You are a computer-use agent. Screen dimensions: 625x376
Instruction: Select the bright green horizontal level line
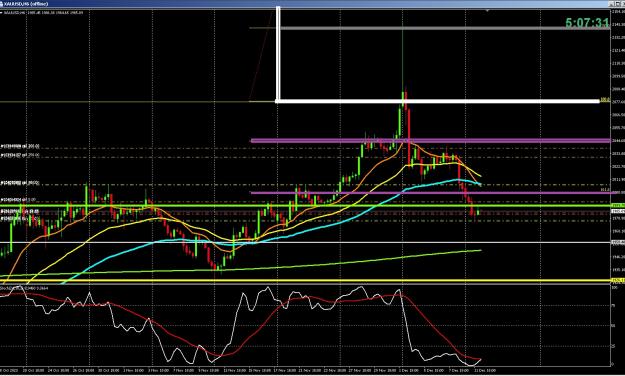(x=305, y=206)
